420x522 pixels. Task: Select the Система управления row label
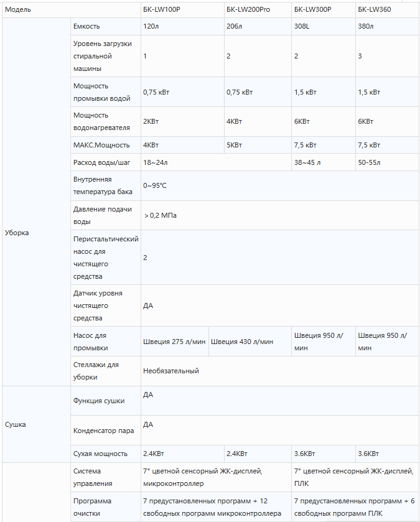point(106,477)
